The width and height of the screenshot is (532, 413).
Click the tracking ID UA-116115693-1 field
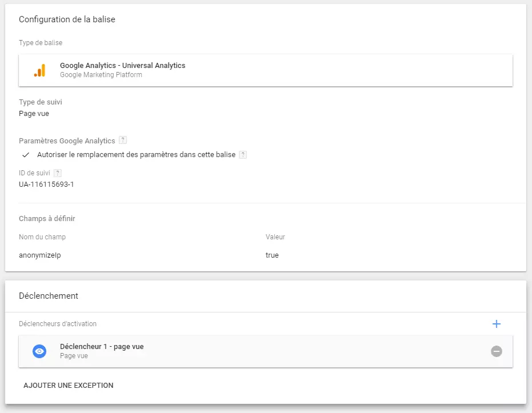[x=46, y=185]
